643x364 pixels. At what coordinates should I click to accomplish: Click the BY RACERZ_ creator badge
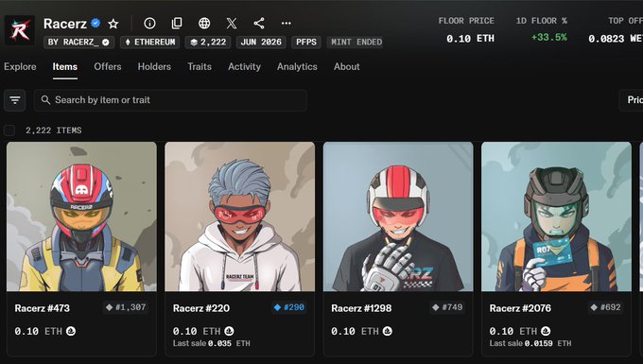[79, 43]
